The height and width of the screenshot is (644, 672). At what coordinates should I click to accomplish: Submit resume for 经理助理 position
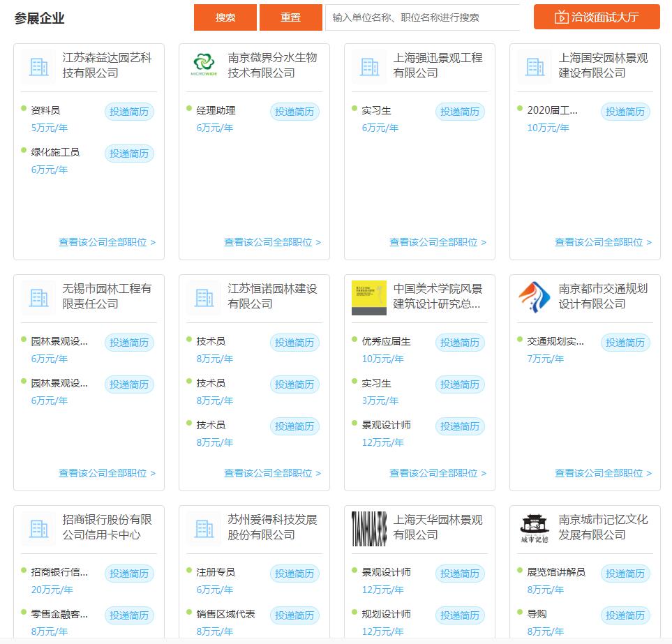(x=294, y=112)
